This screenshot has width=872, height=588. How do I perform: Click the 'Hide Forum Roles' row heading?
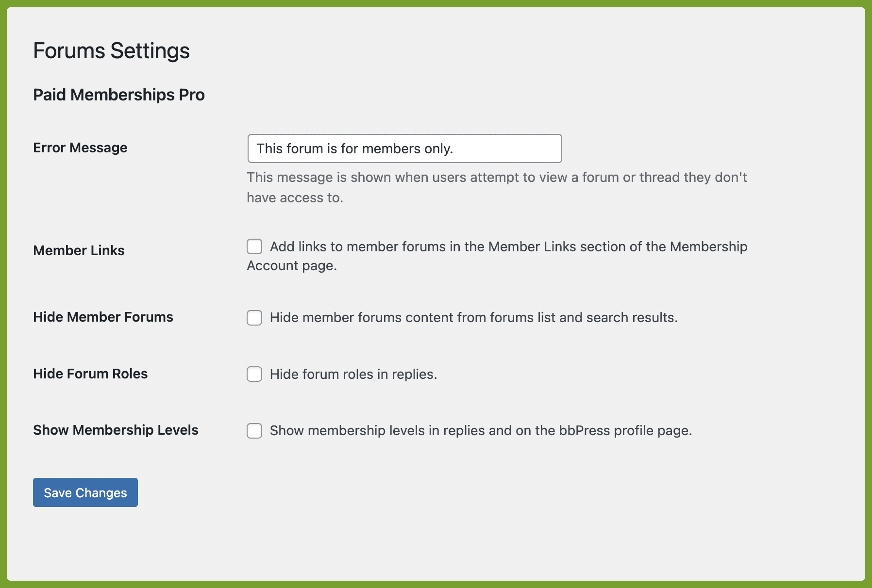[90, 374]
